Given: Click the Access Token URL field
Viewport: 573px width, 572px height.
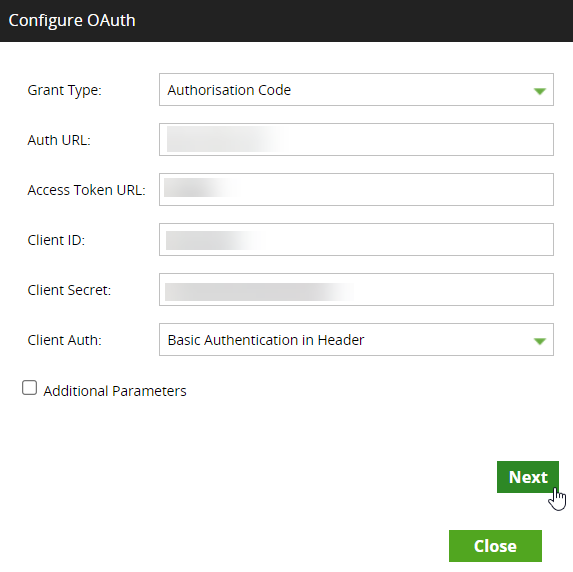Looking at the screenshot, I should click(356, 190).
